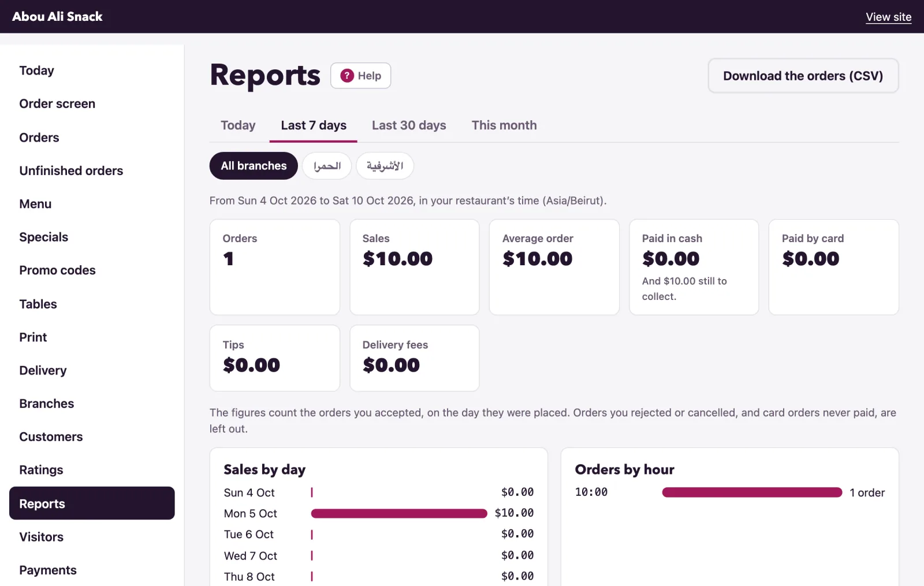This screenshot has height=586, width=924.
Task: Click the Paid in cash card
Action: tap(694, 267)
